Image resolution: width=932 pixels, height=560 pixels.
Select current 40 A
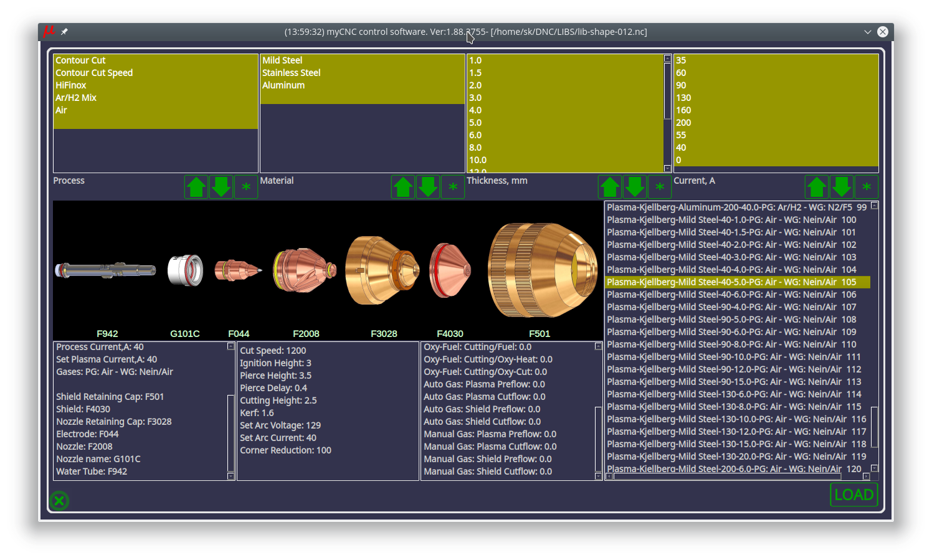pyautogui.click(x=776, y=148)
